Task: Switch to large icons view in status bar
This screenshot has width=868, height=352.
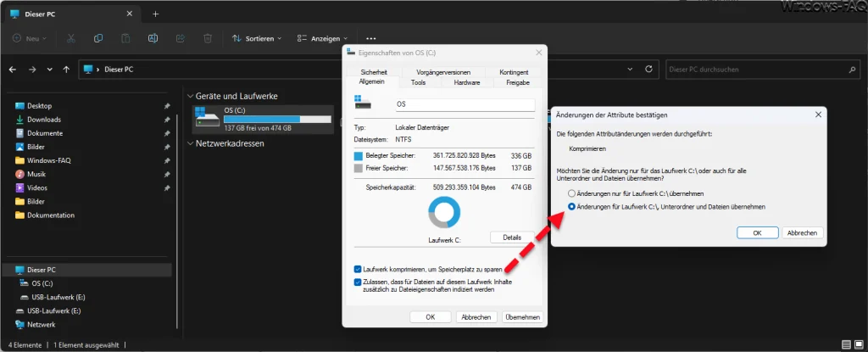Action: click(x=857, y=345)
